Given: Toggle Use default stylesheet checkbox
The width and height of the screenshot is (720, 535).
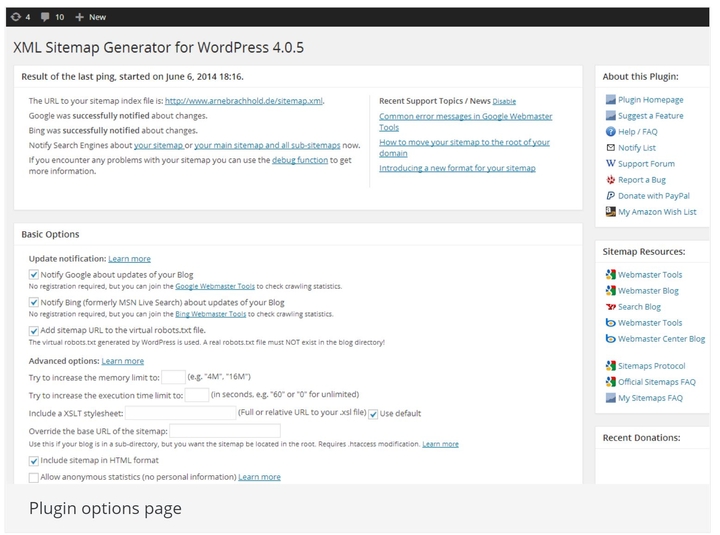Looking at the screenshot, I should coord(373,414).
